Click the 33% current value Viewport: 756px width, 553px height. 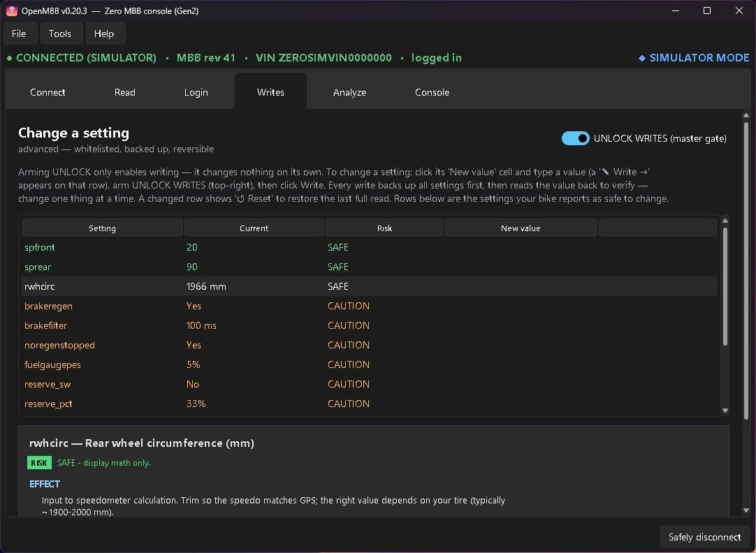[196, 404]
